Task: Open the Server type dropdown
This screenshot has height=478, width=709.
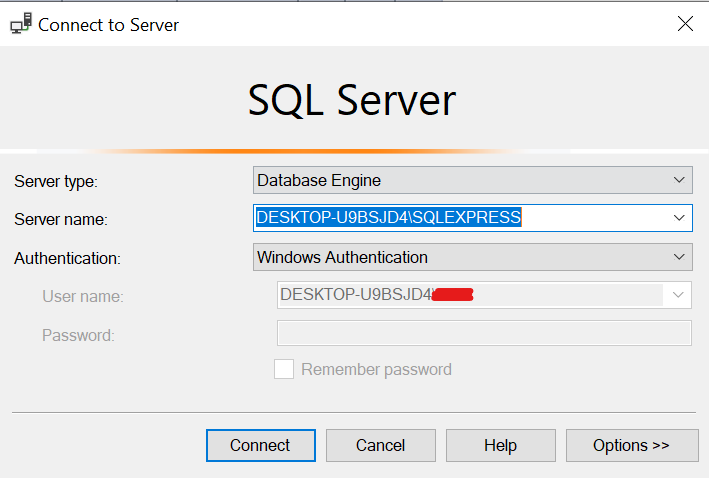Action: (x=473, y=180)
